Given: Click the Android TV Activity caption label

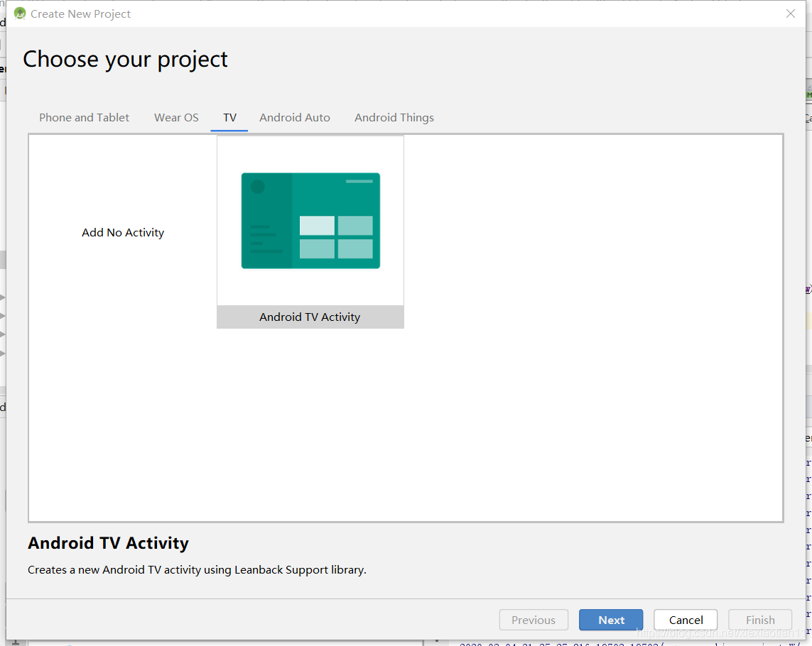Looking at the screenshot, I should 310,317.
